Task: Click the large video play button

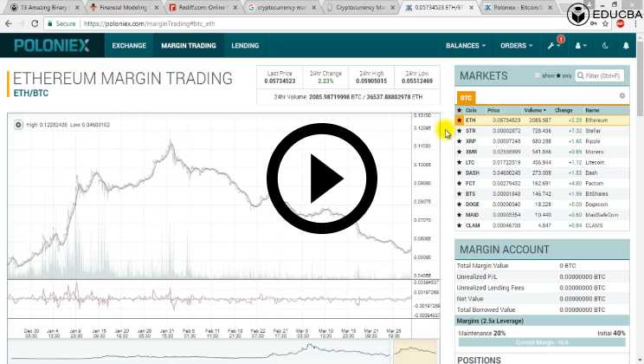Action: point(322,181)
